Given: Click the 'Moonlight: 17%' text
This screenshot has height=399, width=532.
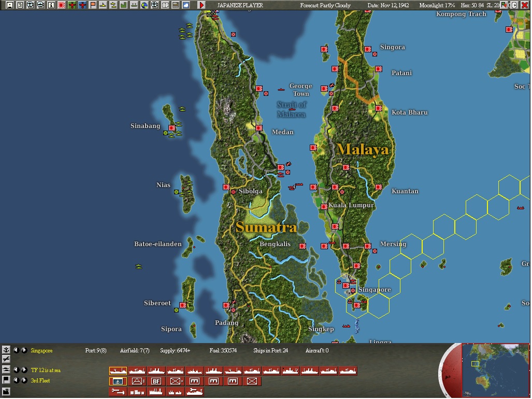Looking at the screenshot, I should 437,5.
